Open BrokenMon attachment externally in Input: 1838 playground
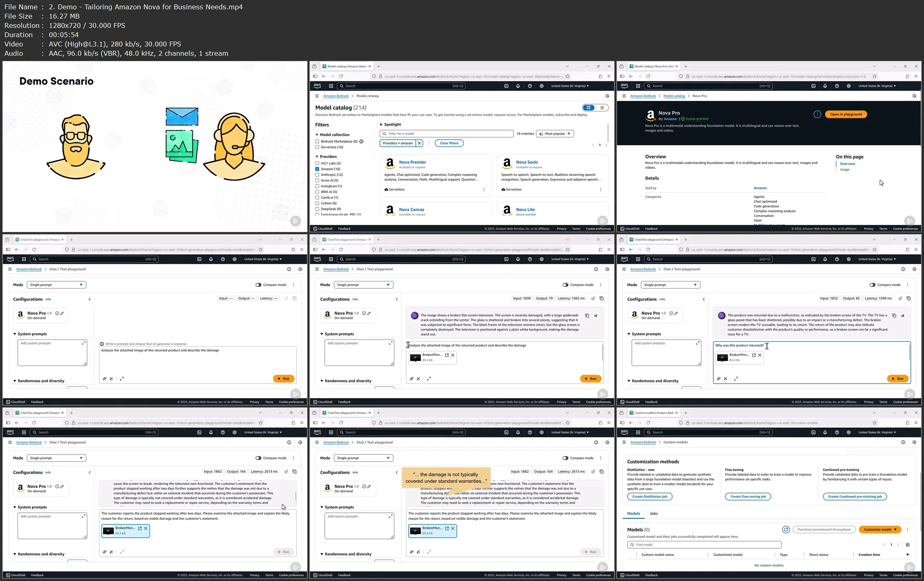Image resolution: width=924 pixels, height=581 pixels. (x=447, y=355)
